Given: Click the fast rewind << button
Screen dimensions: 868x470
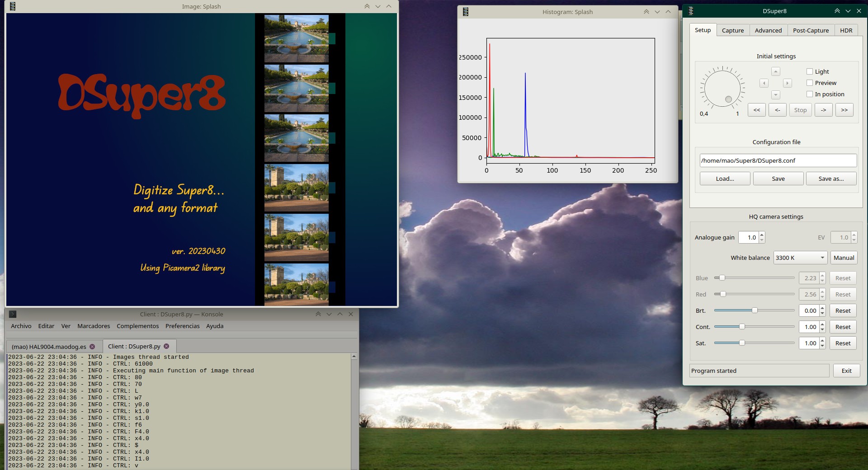Looking at the screenshot, I should 757,110.
